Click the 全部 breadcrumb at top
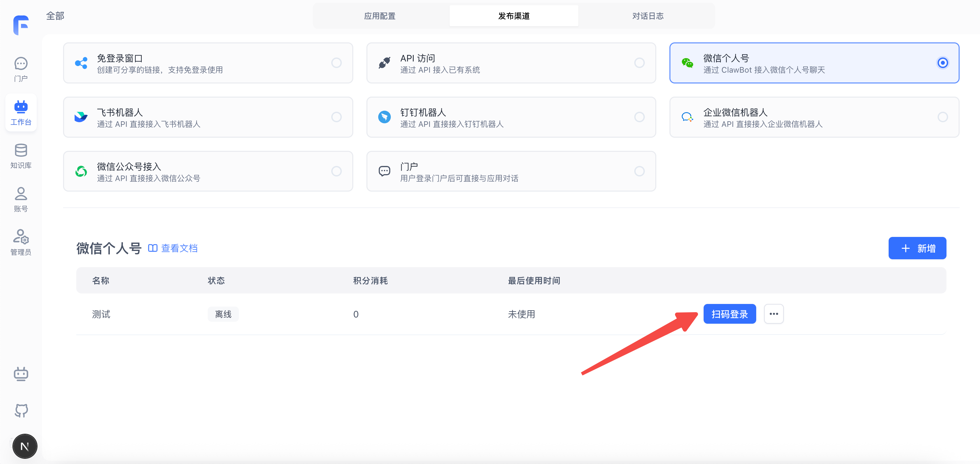The width and height of the screenshot is (980, 464). coord(55,15)
